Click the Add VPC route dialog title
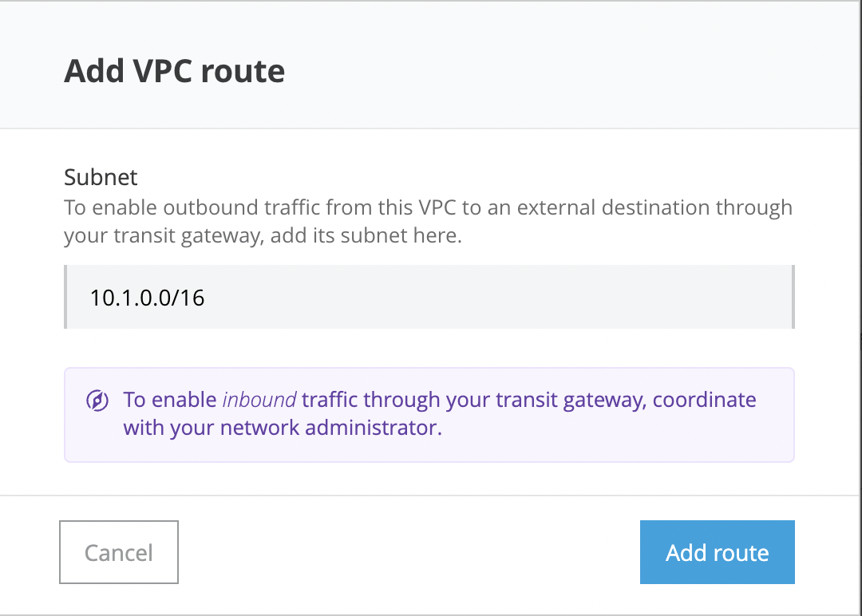This screenshot has height=616, width=862. (174, 71)
